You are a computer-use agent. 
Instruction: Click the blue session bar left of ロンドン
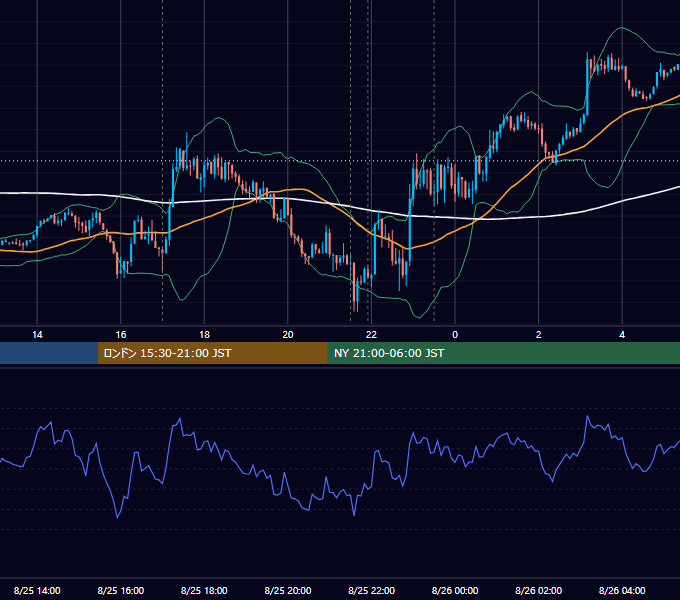tap(49, 353)
